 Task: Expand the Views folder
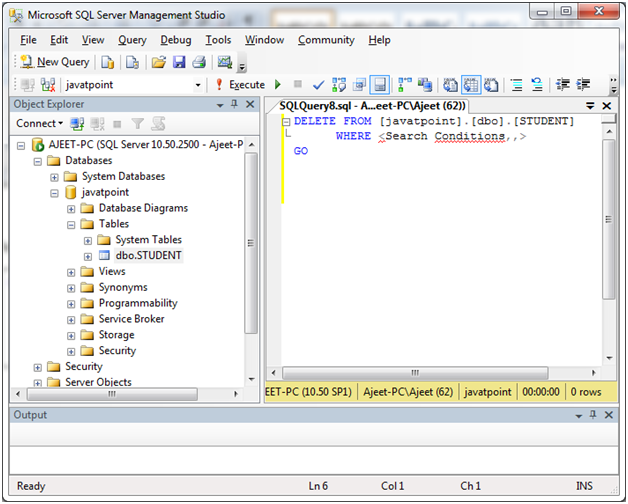point(71,272)
